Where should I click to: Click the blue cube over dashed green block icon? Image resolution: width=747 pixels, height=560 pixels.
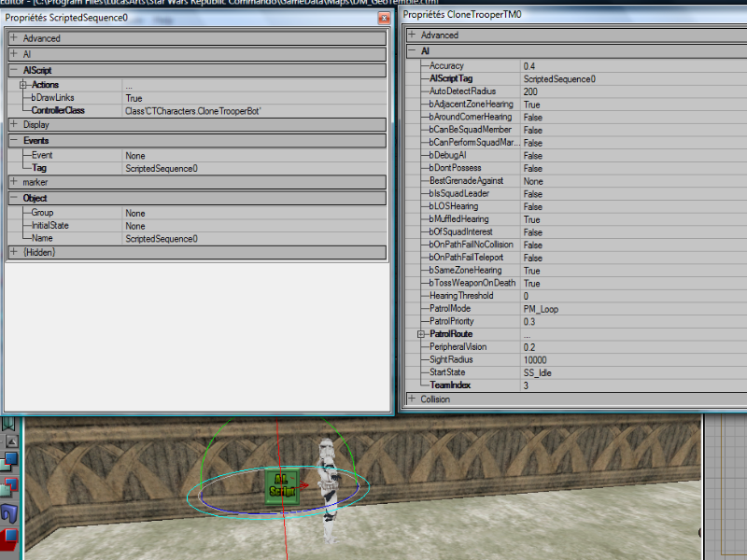(9, 487)
